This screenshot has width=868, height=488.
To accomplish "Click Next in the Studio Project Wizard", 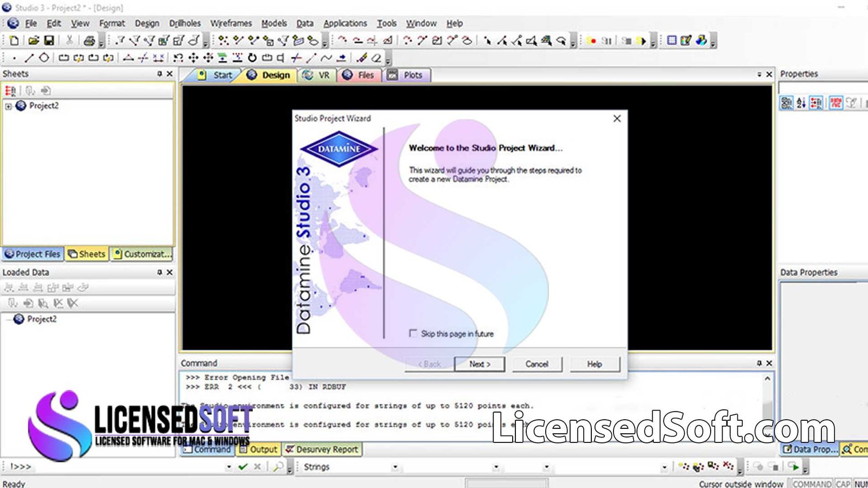I will click(480, 364).
